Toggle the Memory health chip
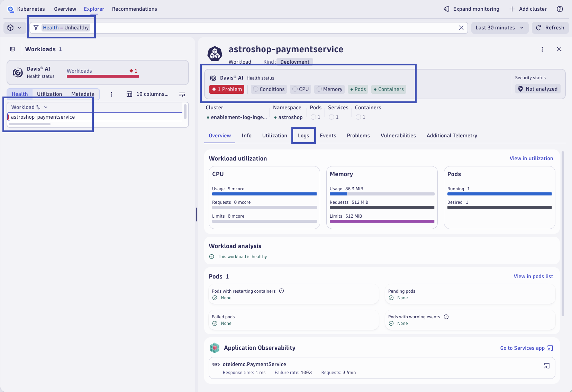Image resolution: width=572 pixels, height=392 pixels. click(x=329, y=89)
